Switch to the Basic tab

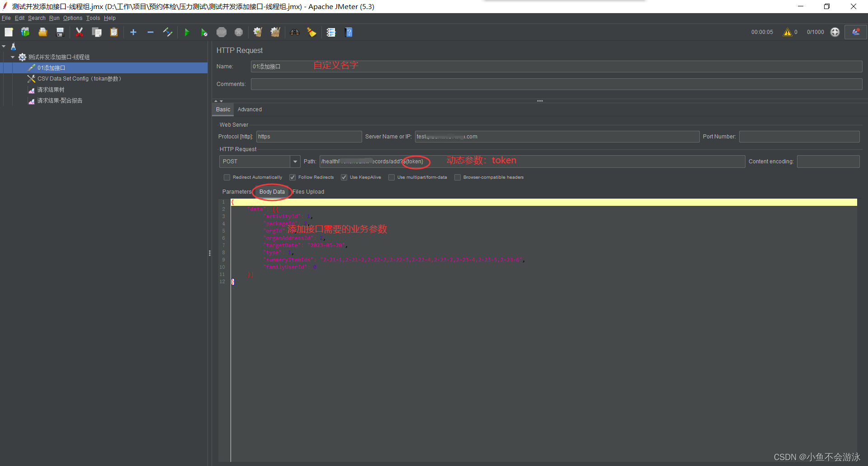tap(223, 109)
